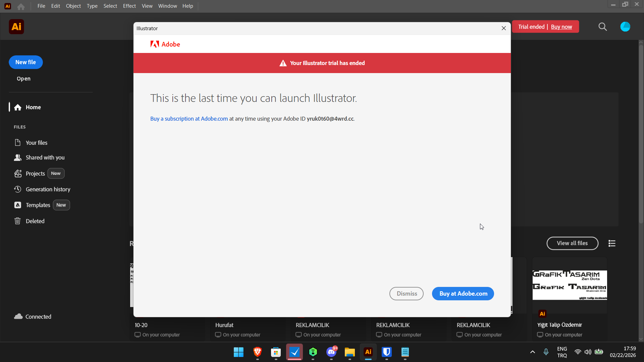Viewport: 644px width, 362px height.
Task: Follow Buy a subscription at Adobe.com link
Action: [189, 119]
